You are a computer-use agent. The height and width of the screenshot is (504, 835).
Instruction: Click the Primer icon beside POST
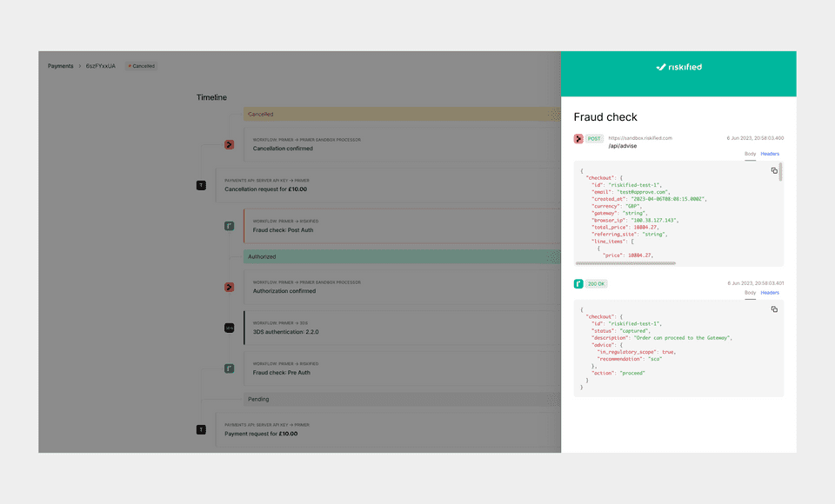click(578, 138)
